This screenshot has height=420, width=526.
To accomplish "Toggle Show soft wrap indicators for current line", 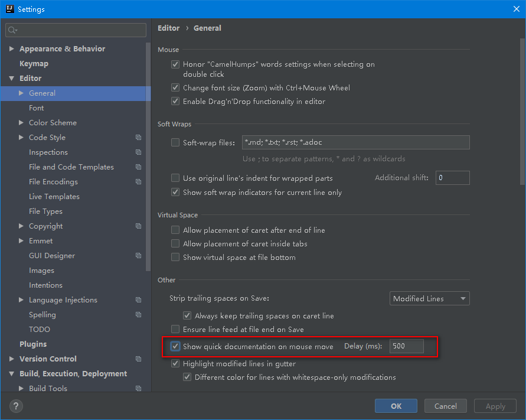I will point(175,192).
